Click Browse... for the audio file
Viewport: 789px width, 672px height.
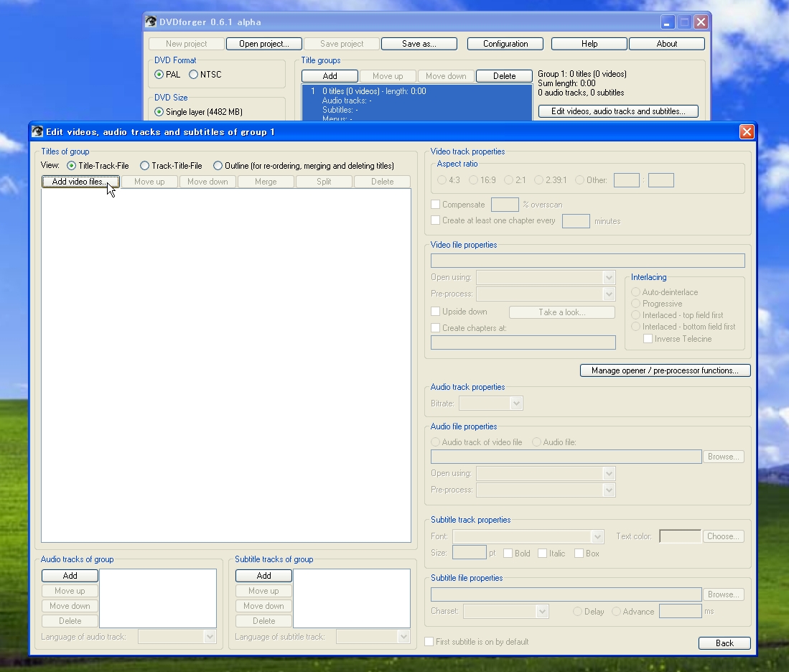(x=723, y=457)
